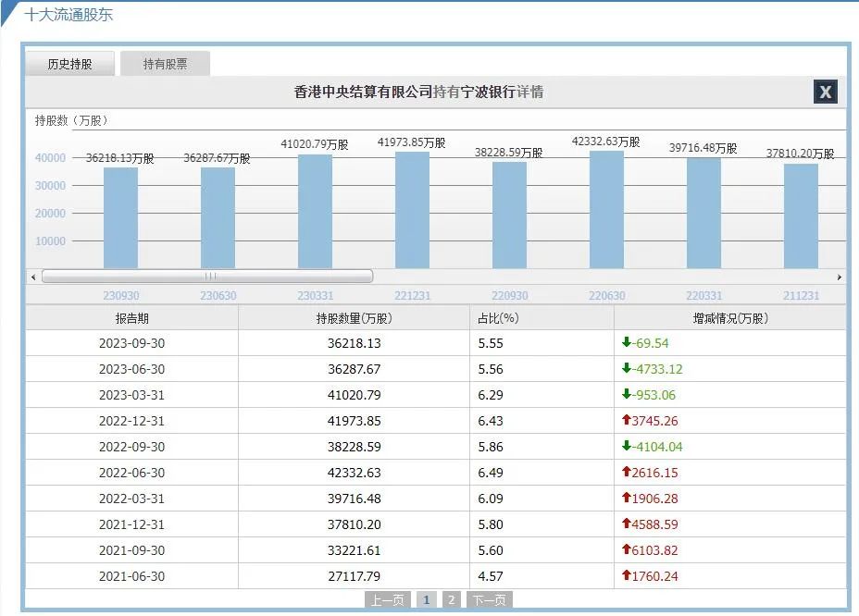Image resolution: width=859 pixels, height=616 pixels.
Task: Select the 2023-09-30 report date cell
Action: (x=132, y=343)
